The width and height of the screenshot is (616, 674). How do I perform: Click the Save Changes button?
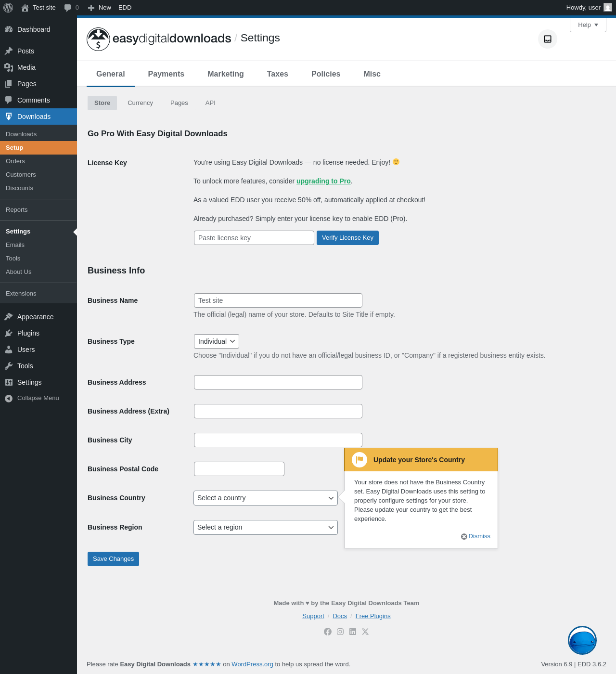click(x=113, y=559)
